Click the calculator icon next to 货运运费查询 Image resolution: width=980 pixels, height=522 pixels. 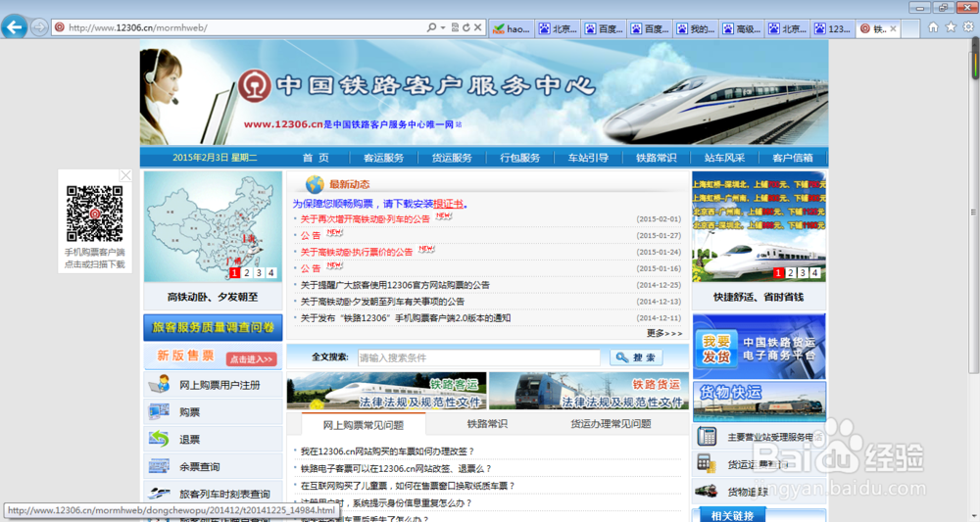pos(707,463)
